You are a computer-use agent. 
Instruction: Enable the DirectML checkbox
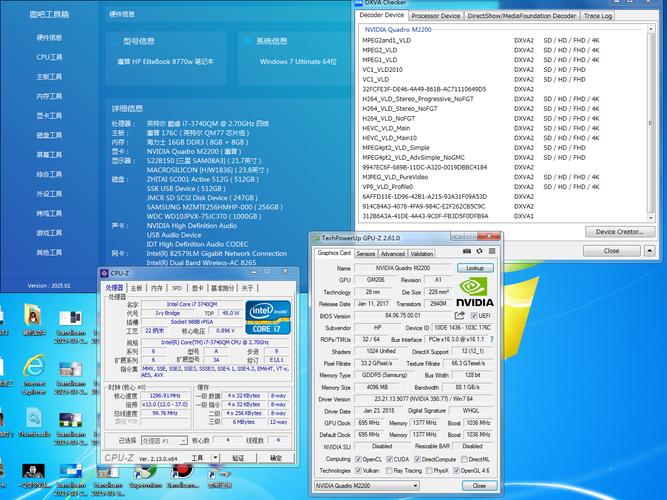click(464, 459)
